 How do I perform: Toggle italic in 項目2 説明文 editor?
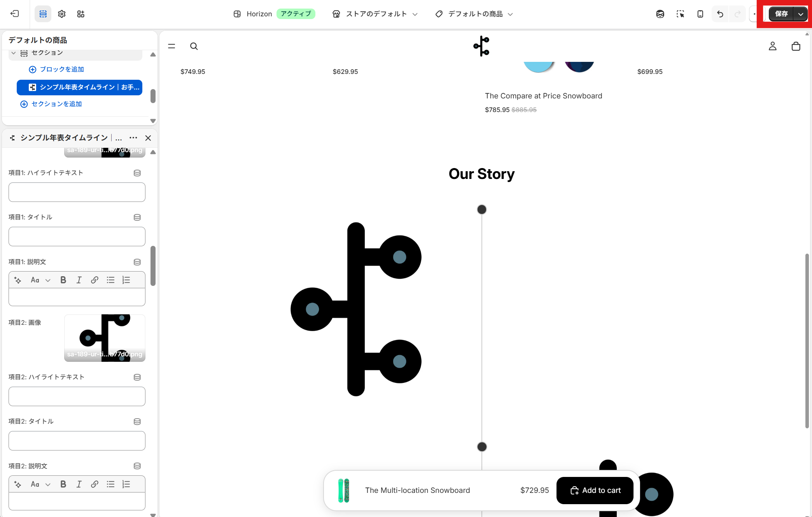click(79, 484)
